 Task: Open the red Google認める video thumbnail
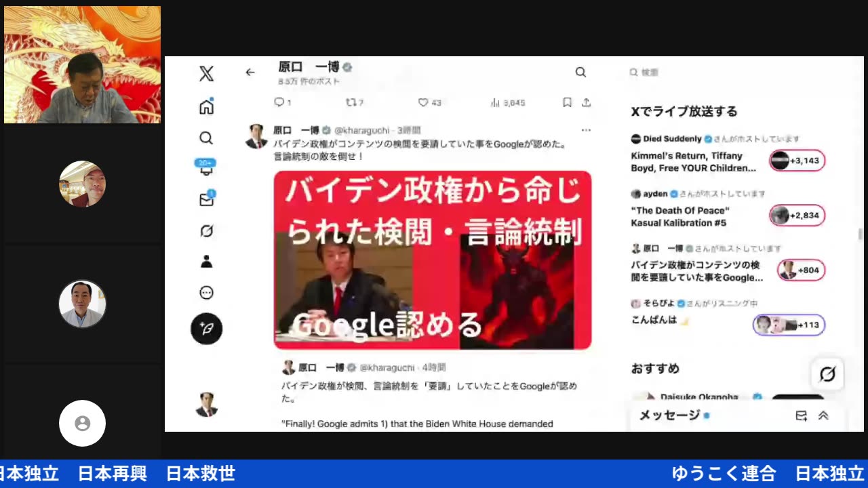click(433, 260)
